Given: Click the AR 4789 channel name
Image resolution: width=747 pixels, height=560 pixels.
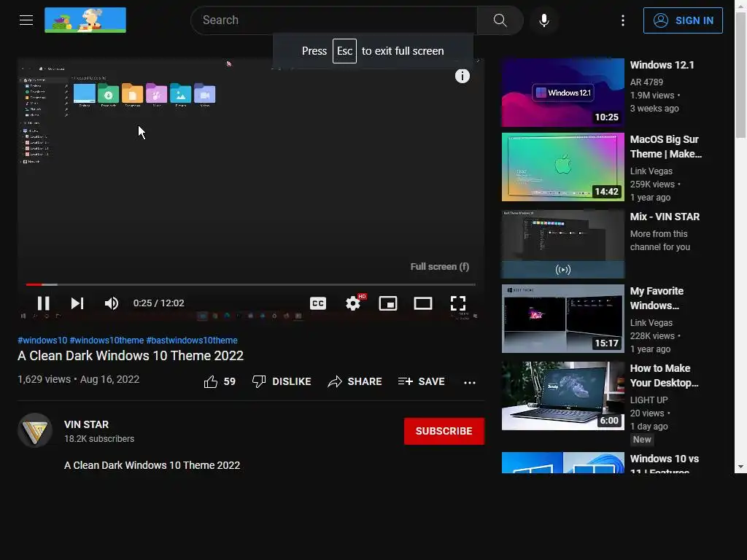Looking at the screenshot, I should point(646,82).
